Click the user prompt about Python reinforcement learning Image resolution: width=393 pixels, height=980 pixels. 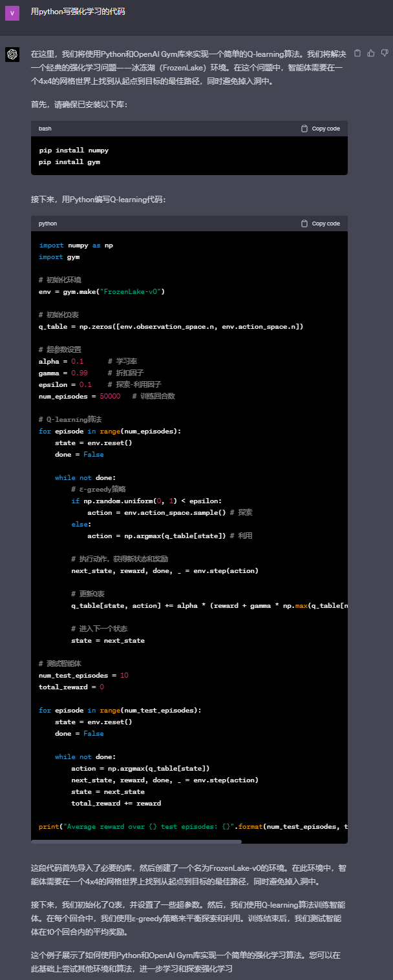click(x=78, y=12)
